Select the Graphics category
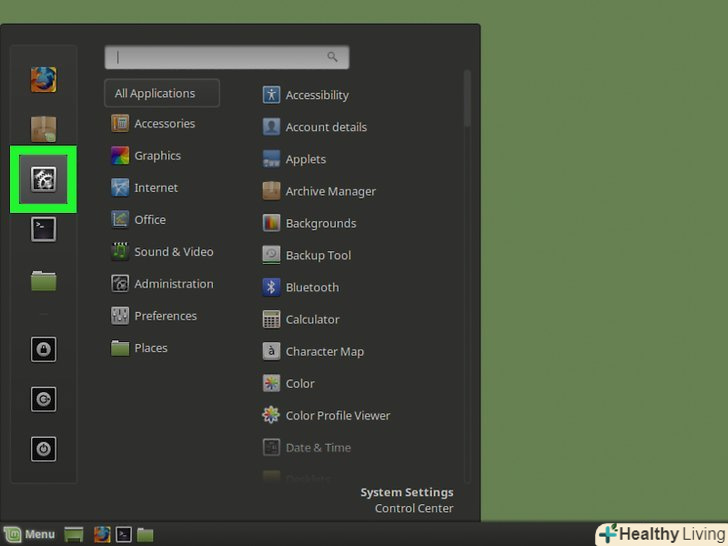This screenshot has width=728, height=546. [157, 156]
